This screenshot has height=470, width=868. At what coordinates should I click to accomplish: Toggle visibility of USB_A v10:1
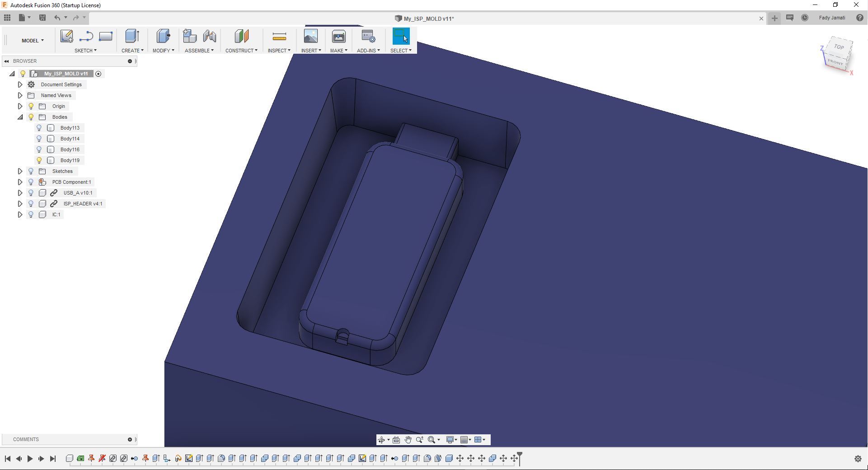tap(31, 193)
